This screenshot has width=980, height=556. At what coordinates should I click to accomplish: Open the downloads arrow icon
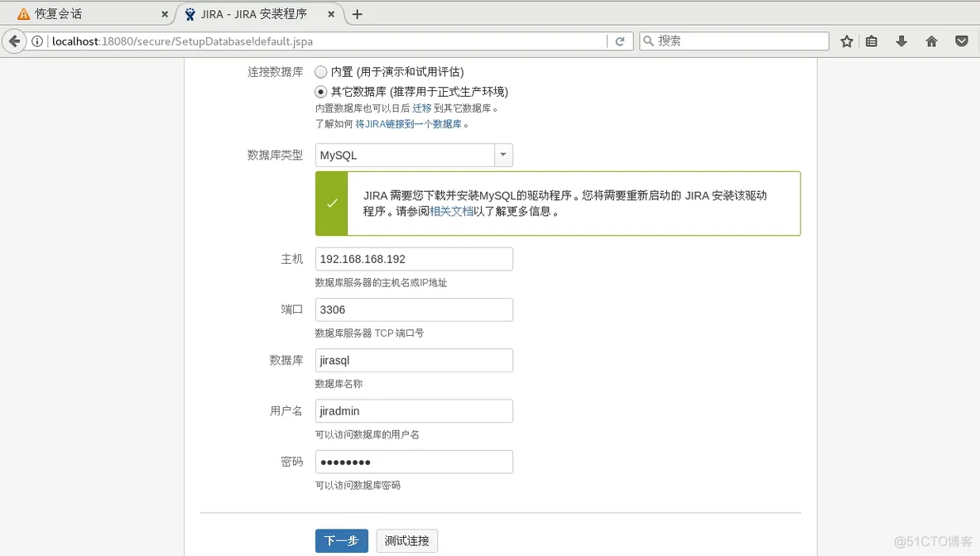coord(901,41)
